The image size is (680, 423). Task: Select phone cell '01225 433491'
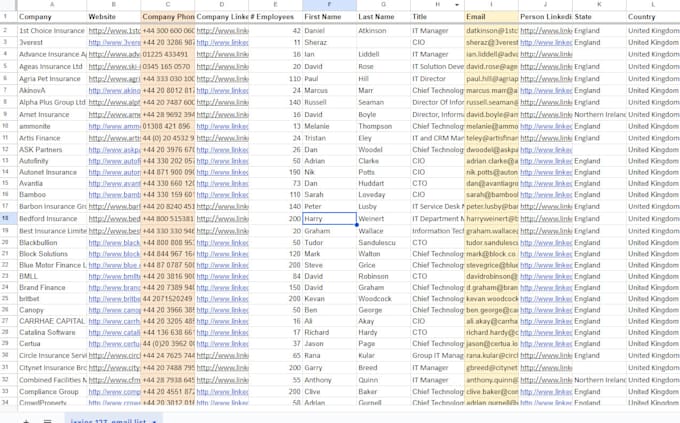(x=168, y=54)
